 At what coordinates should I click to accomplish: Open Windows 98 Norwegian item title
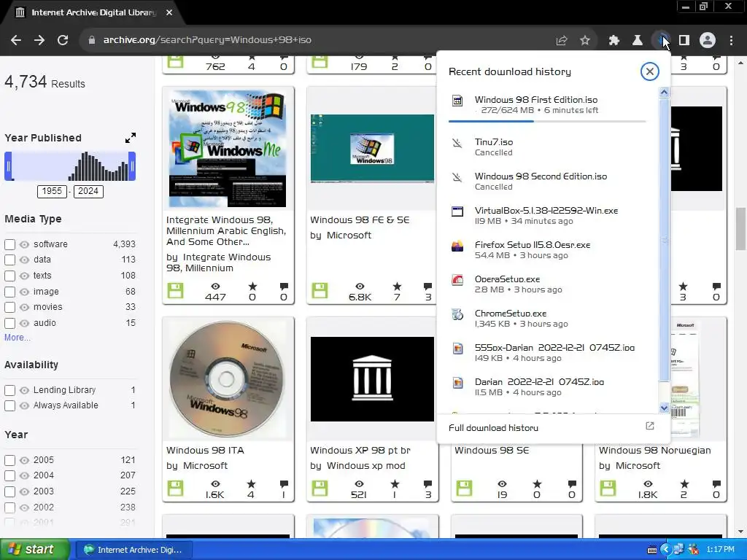coord(654,450)
